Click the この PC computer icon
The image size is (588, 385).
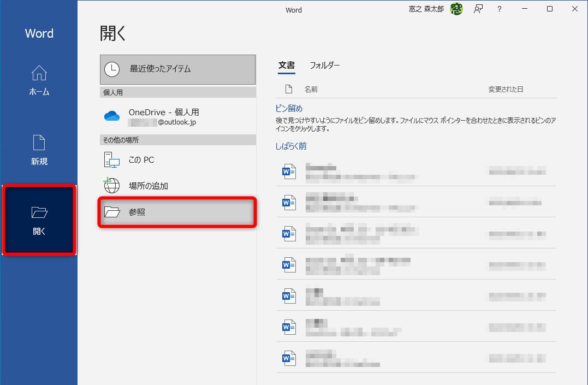111,159
